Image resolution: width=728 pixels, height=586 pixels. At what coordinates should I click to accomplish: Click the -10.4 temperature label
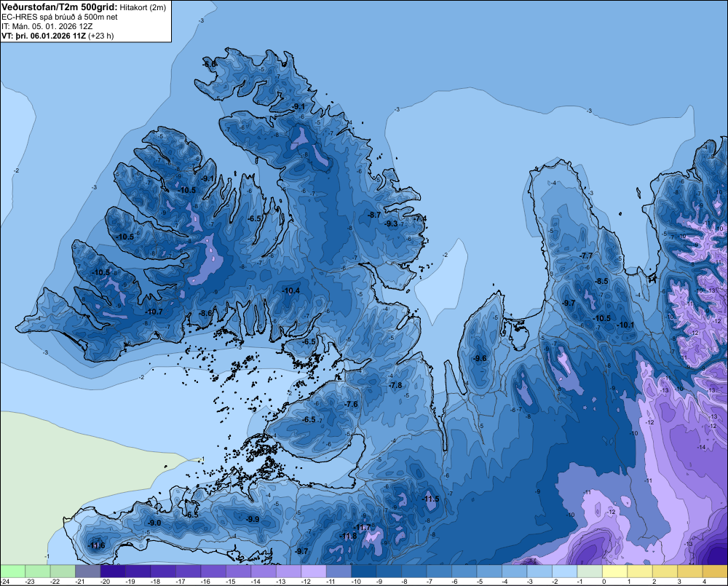pyautogui.click(x=290, y=291)
